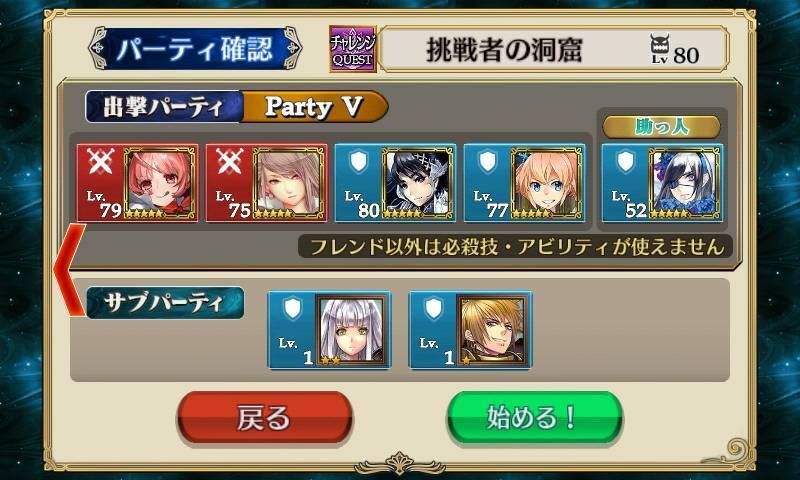The image size is (800, 480).
Task: Expand the red left arrow side panel
Action: pos(68,269)
